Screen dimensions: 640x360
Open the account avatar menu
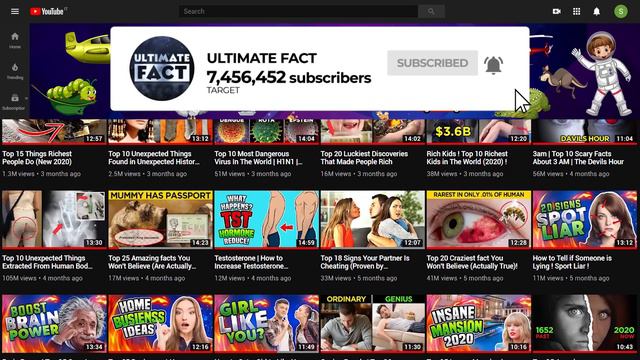(621, 11)
